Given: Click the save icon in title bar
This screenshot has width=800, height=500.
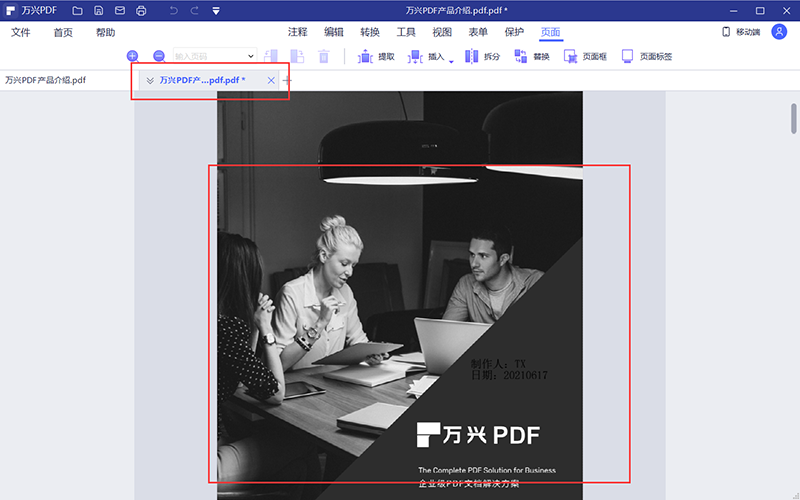Looking at the screenshot, I should (x=99, y=11).
